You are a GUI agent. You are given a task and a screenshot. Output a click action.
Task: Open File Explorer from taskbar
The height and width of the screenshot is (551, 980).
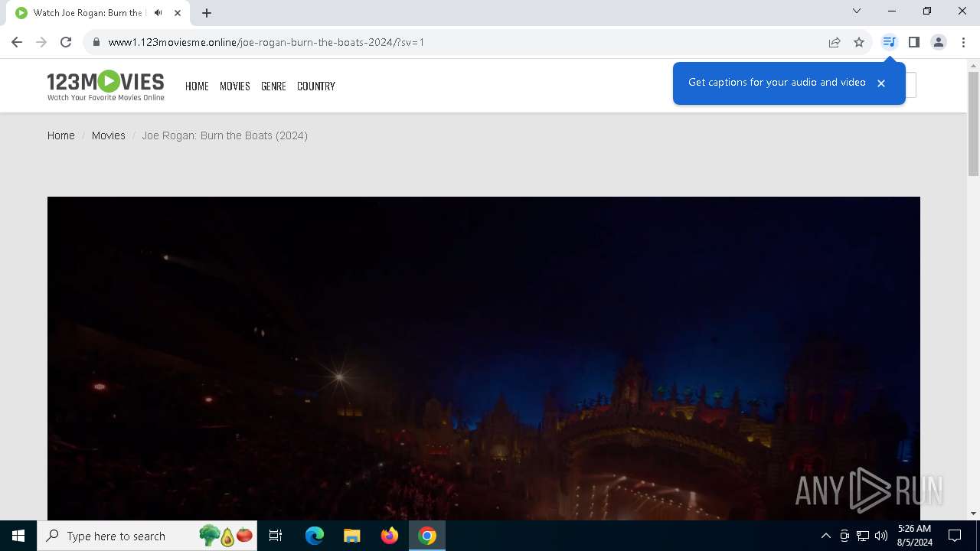tap(352, 536)
